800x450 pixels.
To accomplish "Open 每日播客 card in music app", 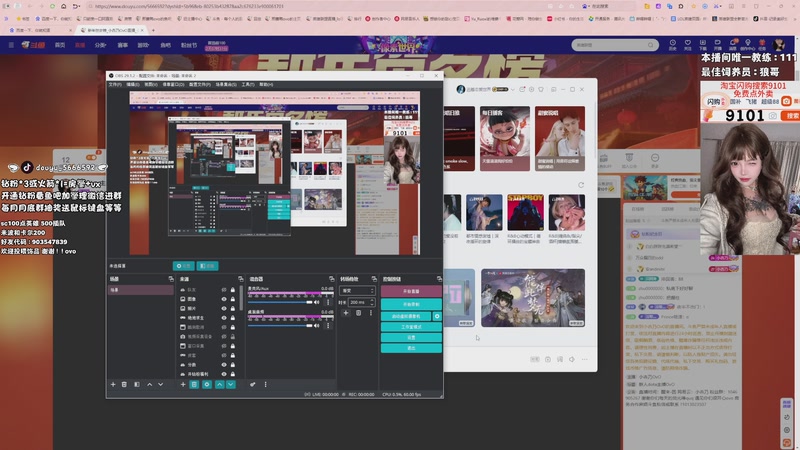I will pyautogui.click(x=505, y=138).
